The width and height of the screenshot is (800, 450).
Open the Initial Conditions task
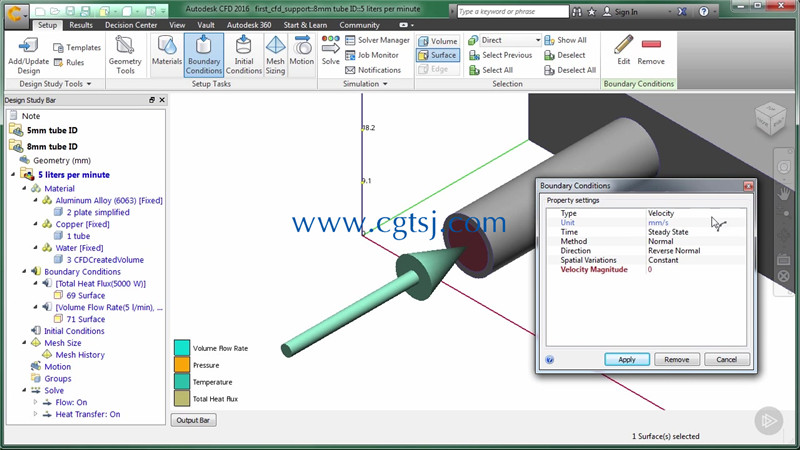click(x=243, y=55)
